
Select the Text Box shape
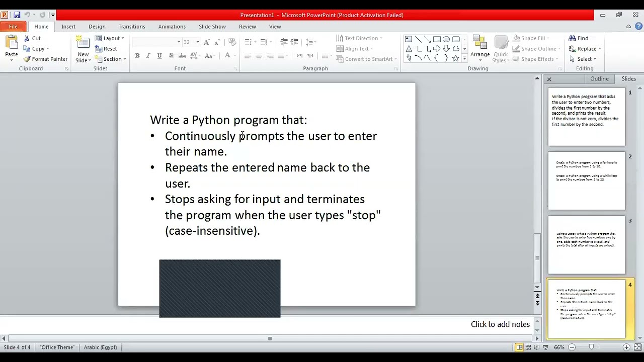[x=409, y=39]
